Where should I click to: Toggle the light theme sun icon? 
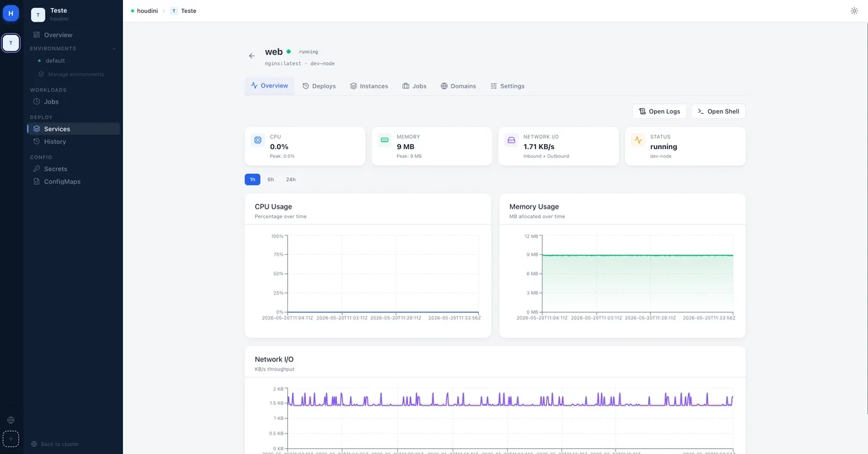tap(854, 11)
